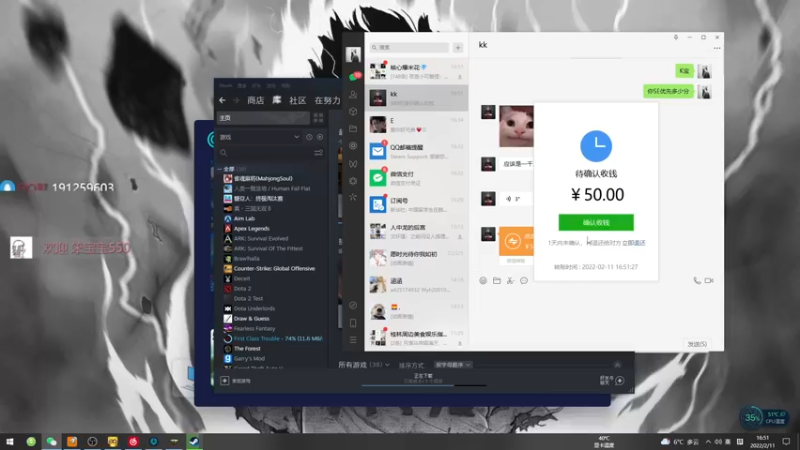
Task: Click the cat image thumbnail in chat
Action: pyautogui.click(x=516, y=126)
